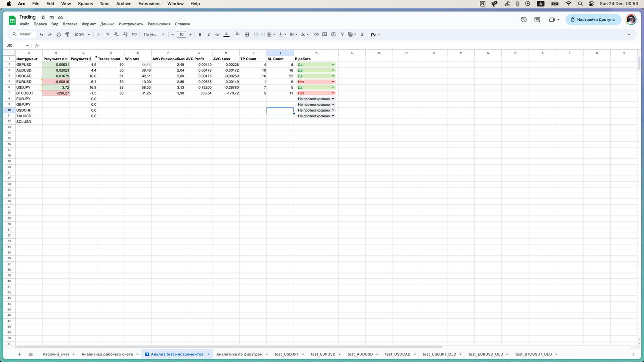Open the all sheets list
The height and width of the screenshot is (362, 644).
point(31,354)
